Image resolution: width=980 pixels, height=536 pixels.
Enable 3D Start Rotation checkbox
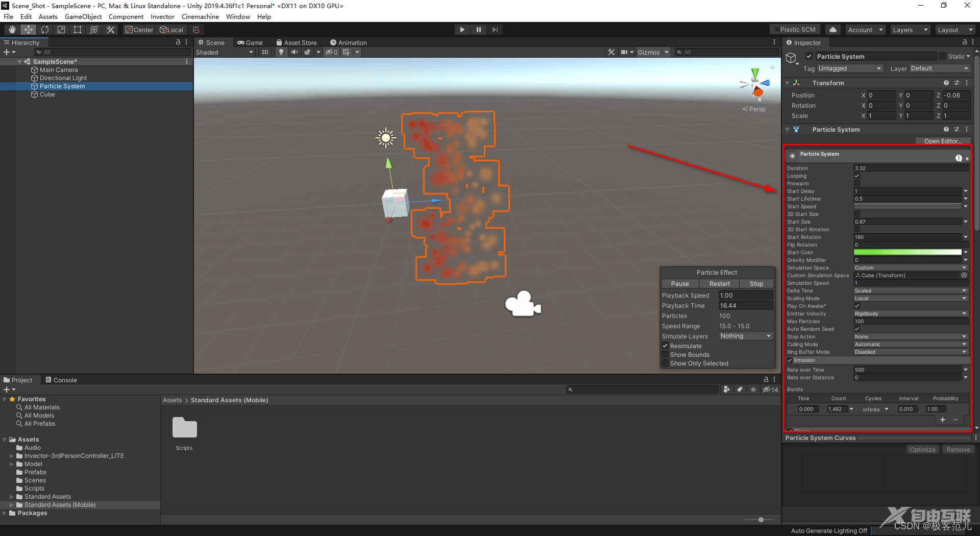tap(857, 229)
